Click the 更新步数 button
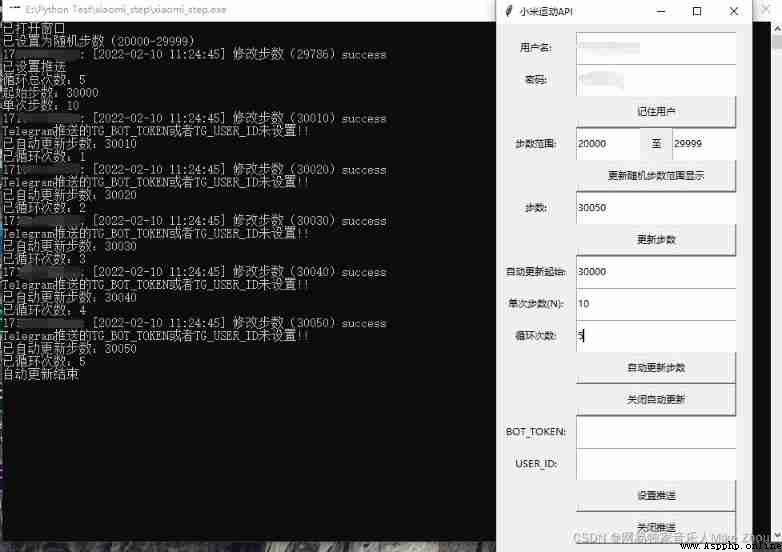Image resolution: width=782 pixels, height=552 pixels. tap(656, 240)
